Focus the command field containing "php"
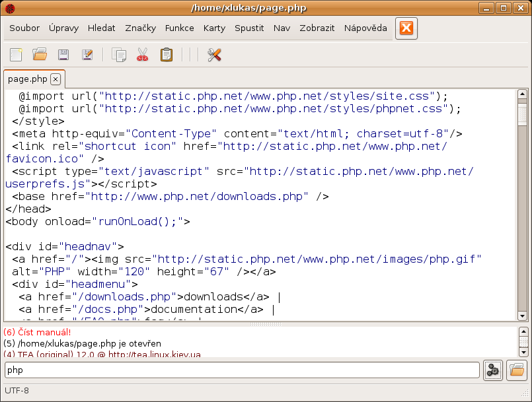 point(242,370)
